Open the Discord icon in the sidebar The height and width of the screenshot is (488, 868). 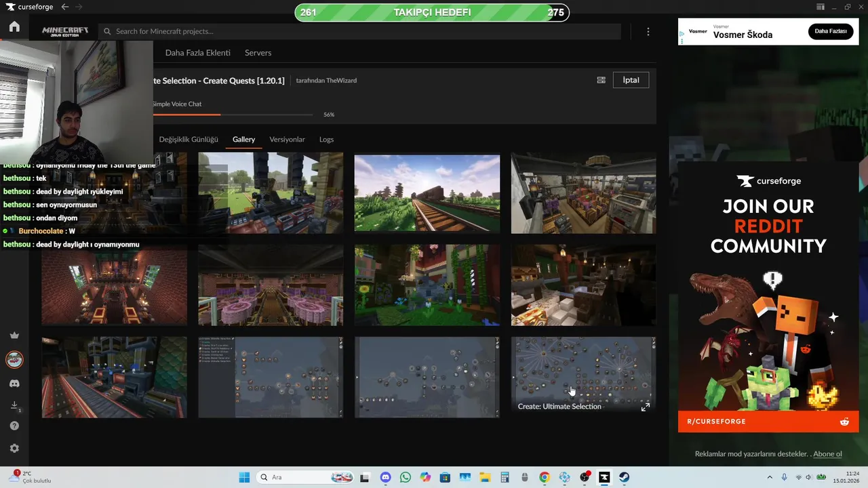[x=14, y=384]
